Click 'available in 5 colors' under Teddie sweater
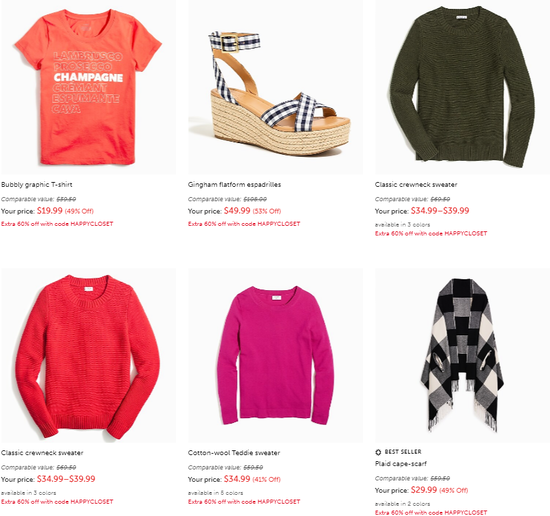Image resolution: width=550 pixels, height=516 pixels. [215, 493]
